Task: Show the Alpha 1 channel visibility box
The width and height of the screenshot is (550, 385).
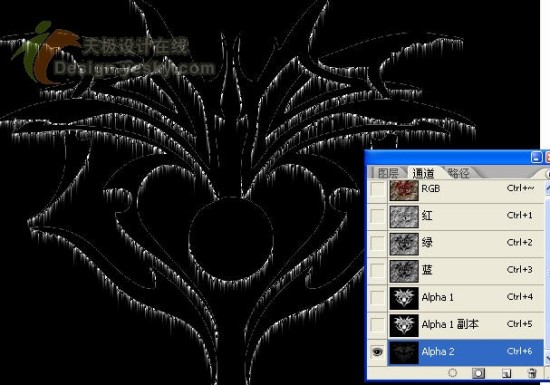Action: tap(377, 298)
